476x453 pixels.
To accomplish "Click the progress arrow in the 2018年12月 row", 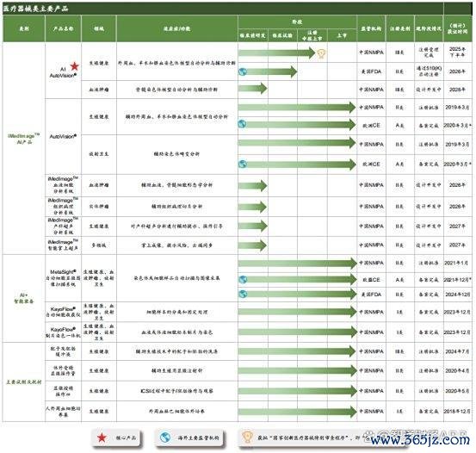I will tap(297, 412).
